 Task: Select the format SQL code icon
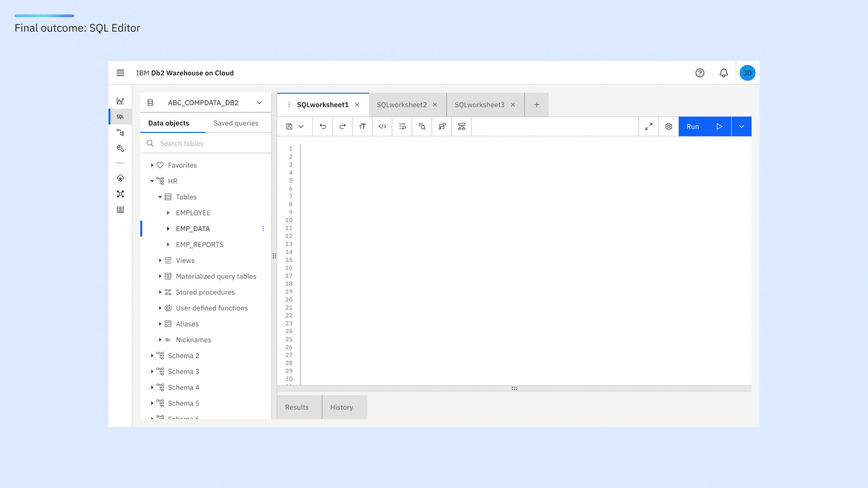pyautogui.click(x=402, y=127)
